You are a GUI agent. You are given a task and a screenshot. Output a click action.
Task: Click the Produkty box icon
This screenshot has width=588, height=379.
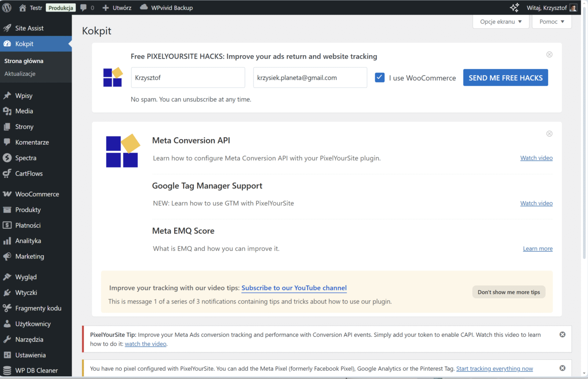pyautogui.click(x=7, y=209)
